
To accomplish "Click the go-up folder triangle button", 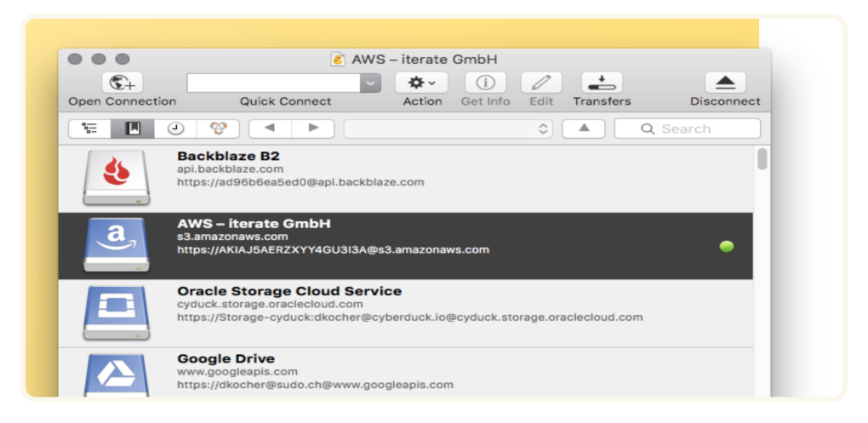I will point(584,129).
